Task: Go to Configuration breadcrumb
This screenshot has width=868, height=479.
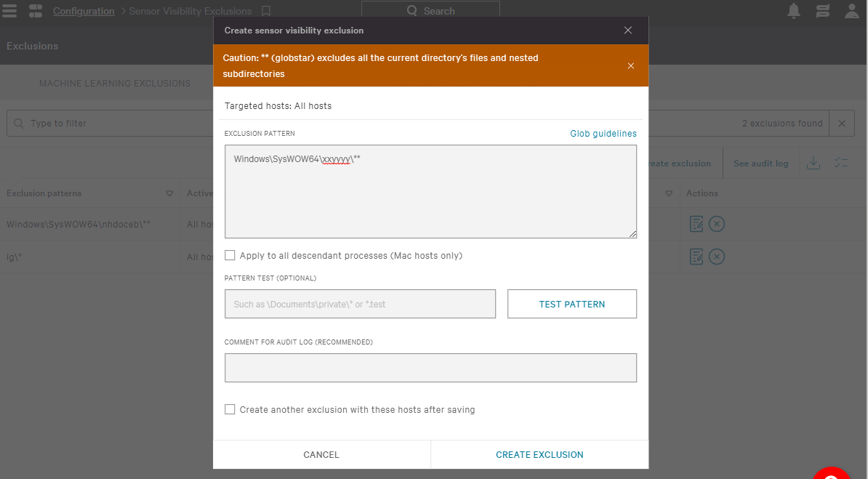Action: (84, 11)
